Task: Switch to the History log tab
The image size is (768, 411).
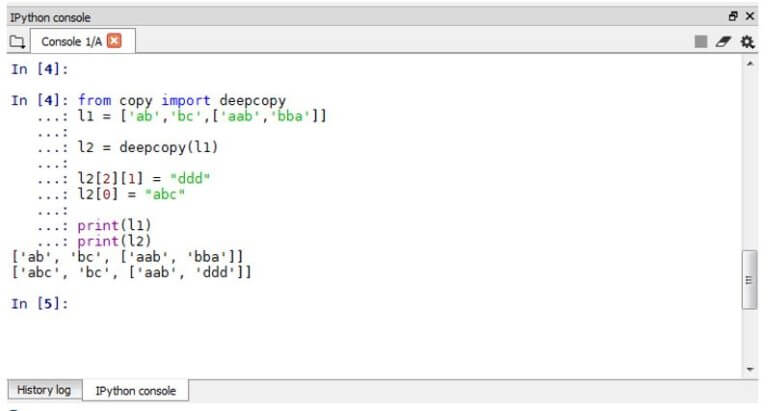Action: (x=44, y=390)
